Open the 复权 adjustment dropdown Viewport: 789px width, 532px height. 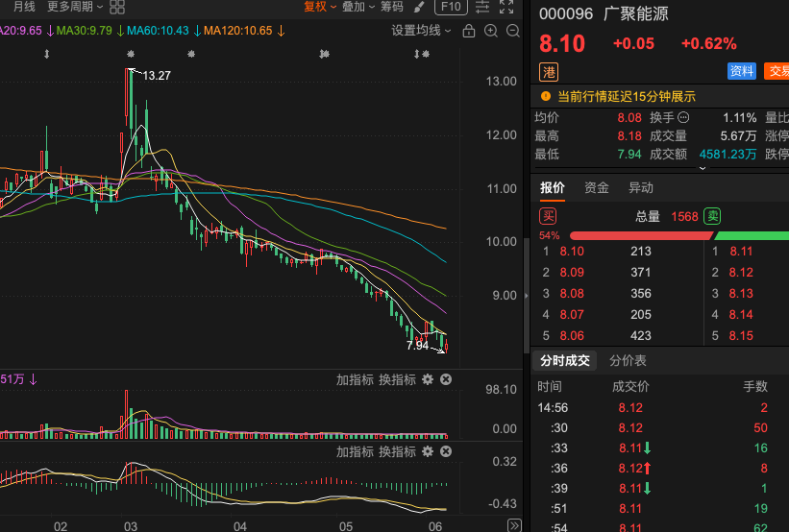[320, 7]
